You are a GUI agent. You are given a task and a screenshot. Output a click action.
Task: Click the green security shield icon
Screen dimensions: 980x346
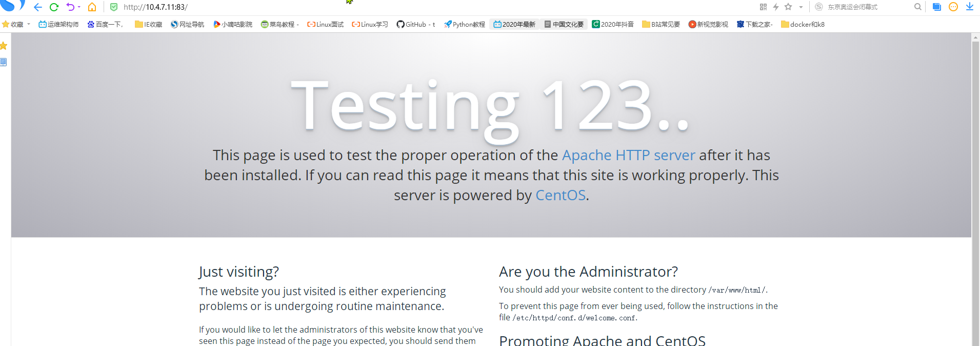point(114,7)
